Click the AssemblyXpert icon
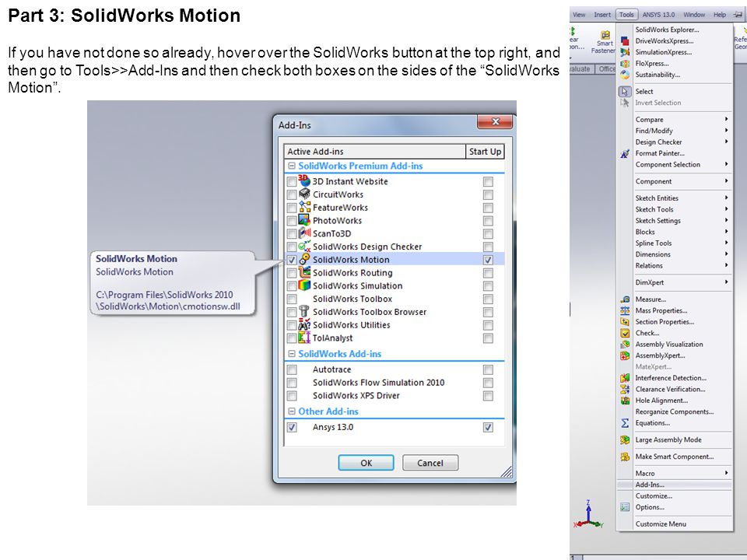747x560 pixels. coord(625,355)
